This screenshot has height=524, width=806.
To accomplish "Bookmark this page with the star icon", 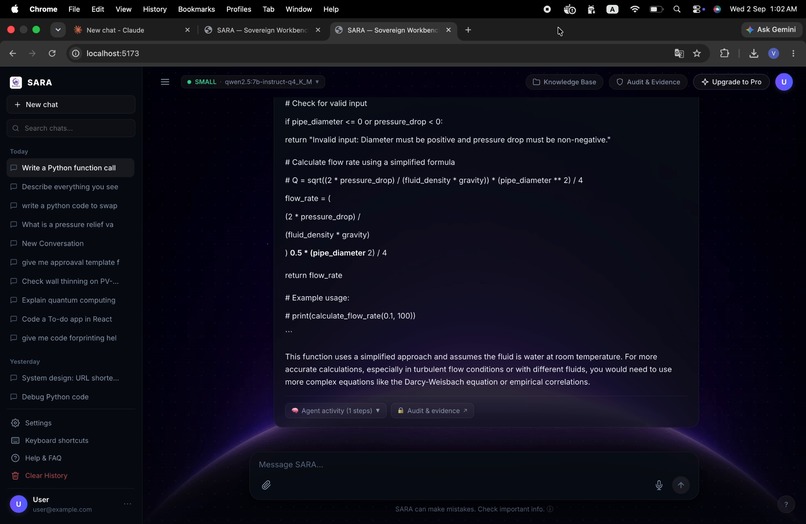I will click(x=697, y=53).
